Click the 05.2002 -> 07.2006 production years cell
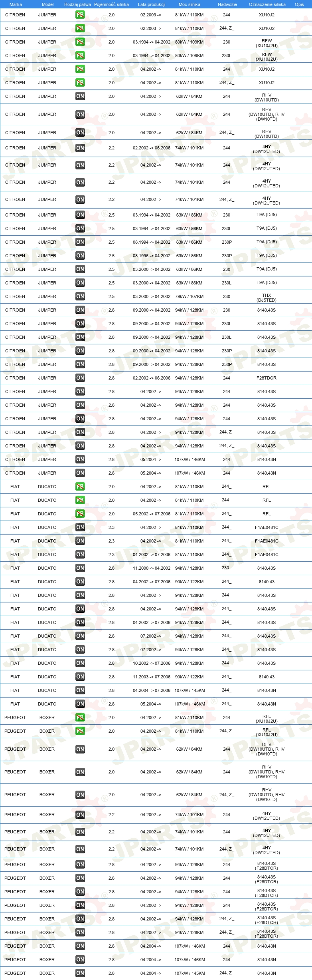Image resolution: width=312 pixels, height=980 pixels. click(x=152, y=514)
